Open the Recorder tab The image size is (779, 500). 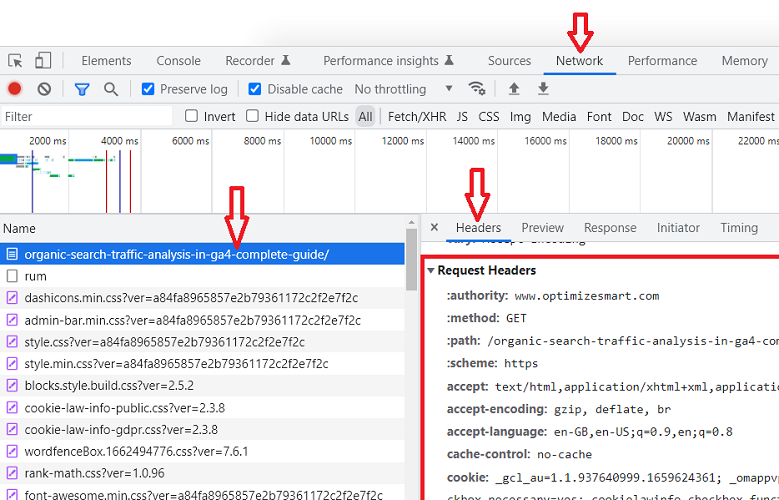[257, 61]
